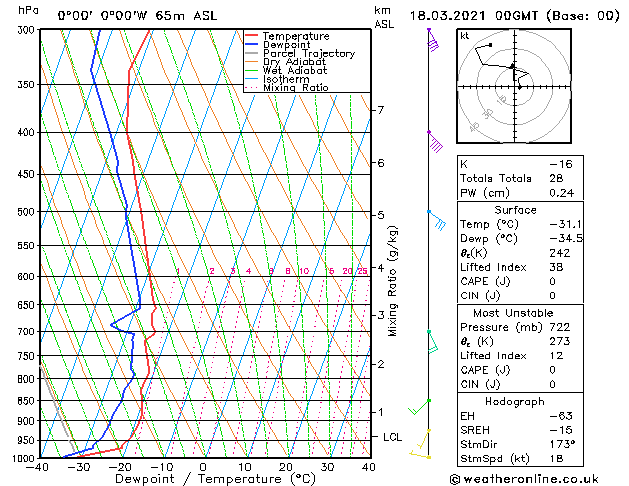629x486 pixels.
Task: Click the Most Unstable section header
Action: [x=513, y=313]
